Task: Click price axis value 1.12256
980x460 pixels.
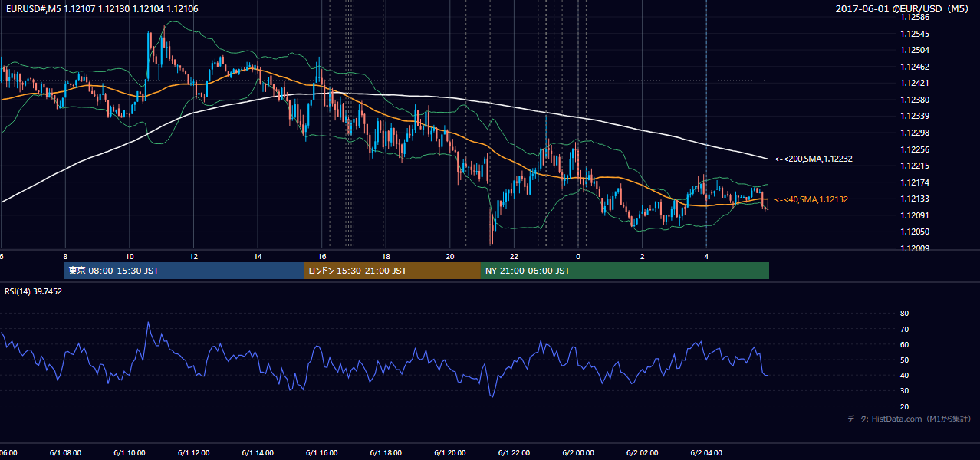Action: [x=914, y=149]
